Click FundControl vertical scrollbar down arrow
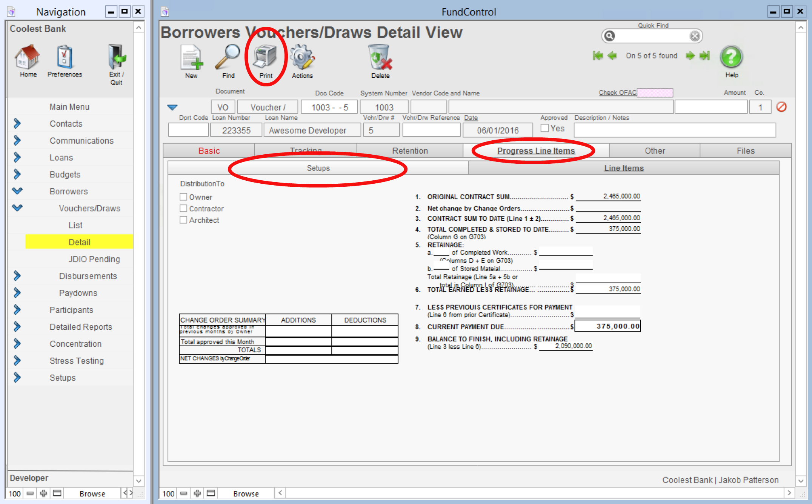The image size is (812, 504). [x=801, y=481]
